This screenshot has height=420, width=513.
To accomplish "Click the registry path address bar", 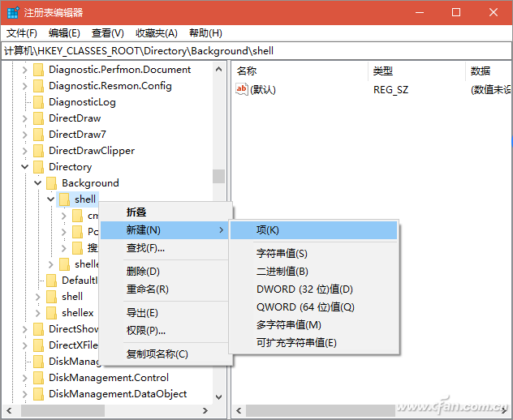I will 256,51.
